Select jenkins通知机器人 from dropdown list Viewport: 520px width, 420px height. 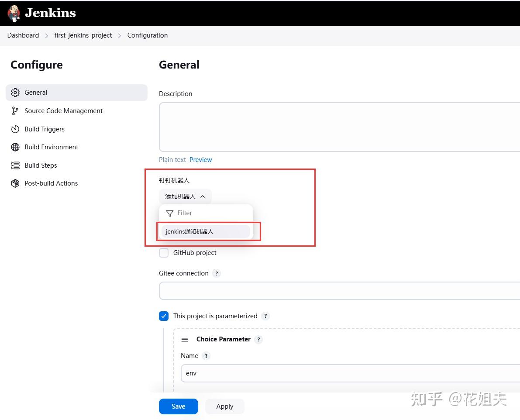[x=206, y=231]
